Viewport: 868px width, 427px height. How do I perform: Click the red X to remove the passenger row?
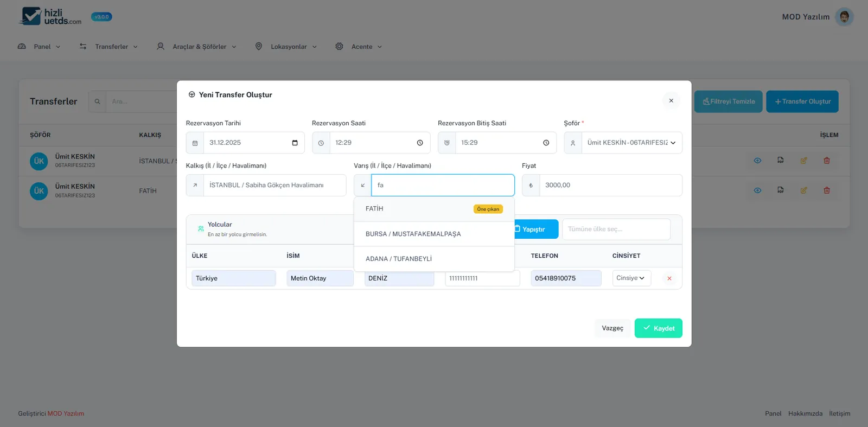tap(669, 278)
